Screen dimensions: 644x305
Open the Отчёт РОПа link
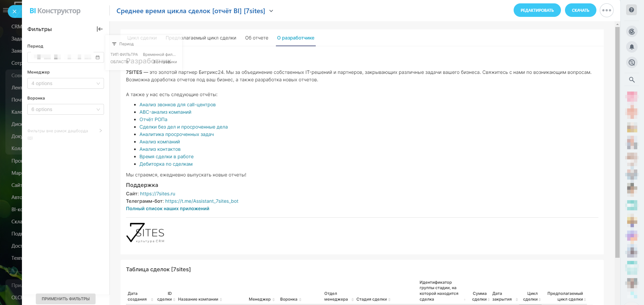tap(153, 119)
